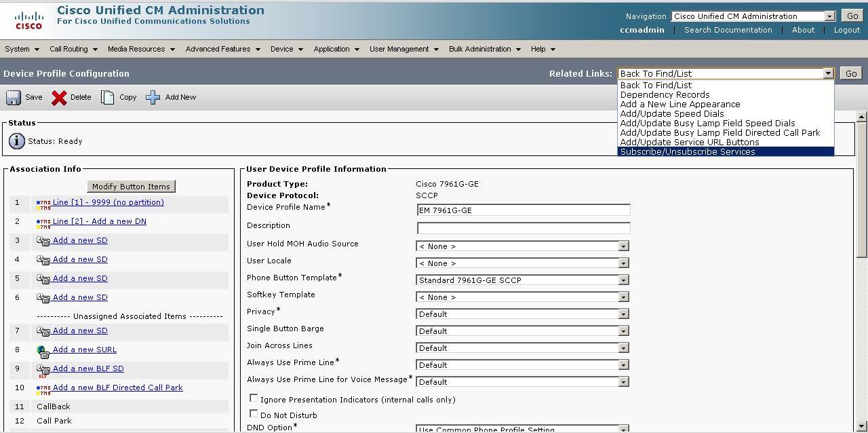Screen dimensions: 868x433
Task: Select the Copy icon in the toolbar
Action: click(107, 97)
